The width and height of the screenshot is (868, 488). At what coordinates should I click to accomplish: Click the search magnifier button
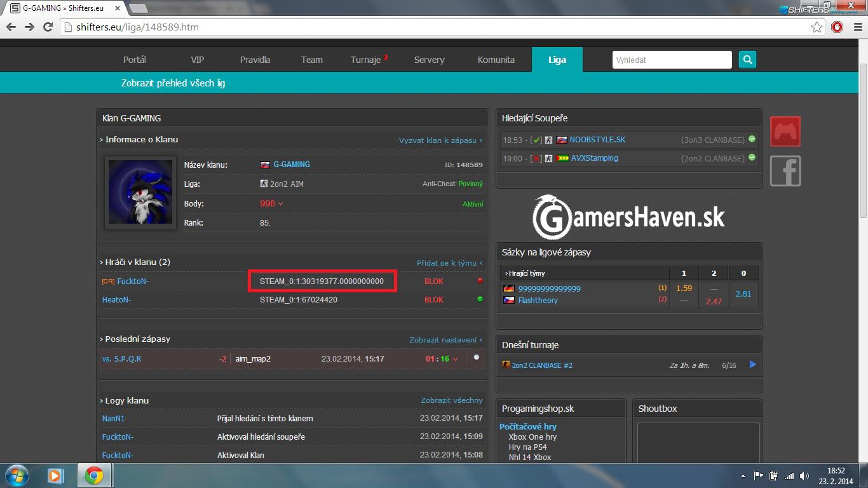(x=747, y=60)
